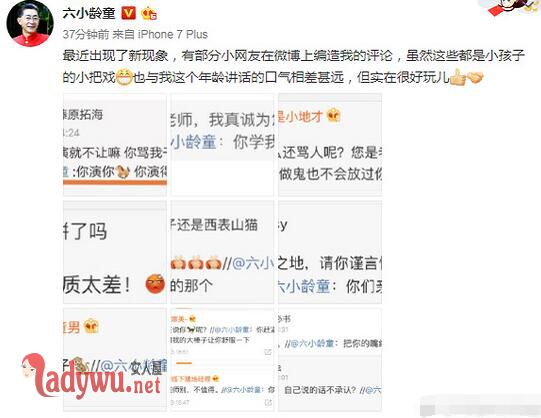The width and height of the screenshot is (541, 418).
Task: Open the thumbnail with 质太差 and angry face
Action: click(x=115, y=252)
